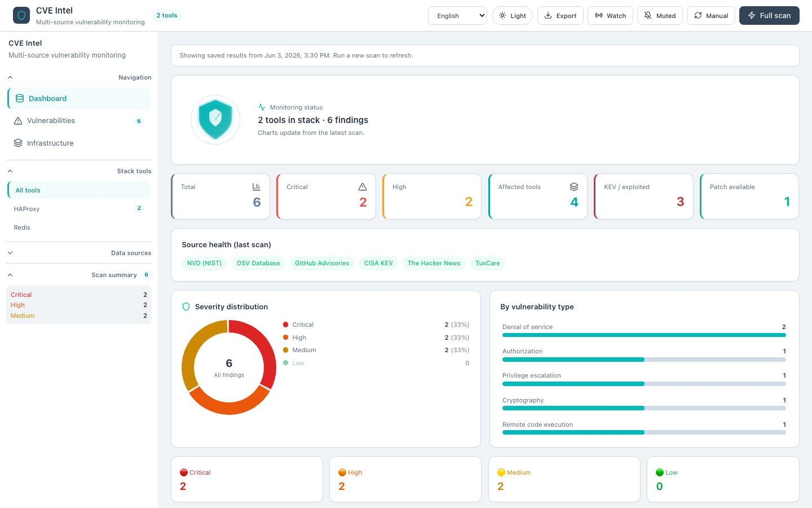Click the Medium legend color dot
The image size is (812, 508).
click(x=286, y=350)
